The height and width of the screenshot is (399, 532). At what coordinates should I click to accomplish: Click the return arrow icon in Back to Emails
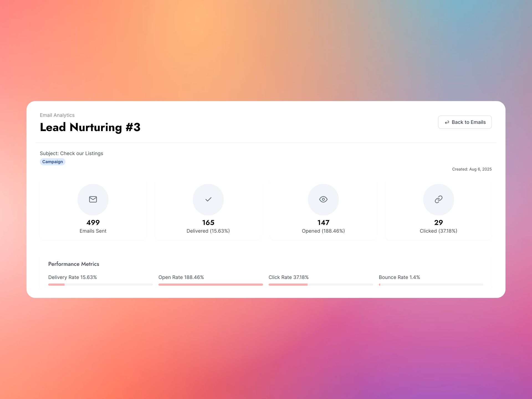447,122
